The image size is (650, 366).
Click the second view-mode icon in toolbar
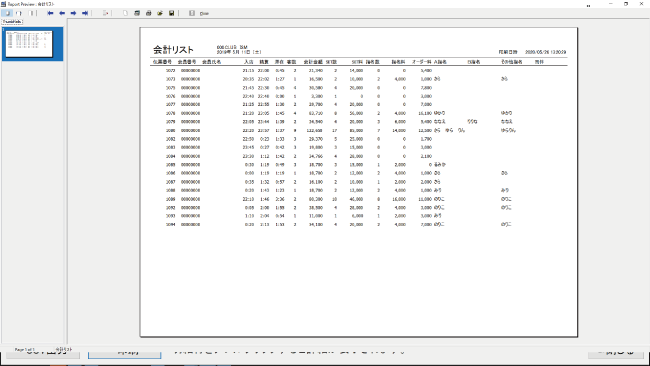tap(19, 13)
